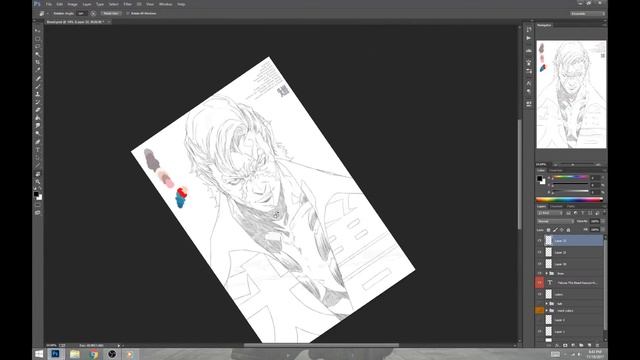
Task: Select the Lasso tool
Action: point(38,47)
